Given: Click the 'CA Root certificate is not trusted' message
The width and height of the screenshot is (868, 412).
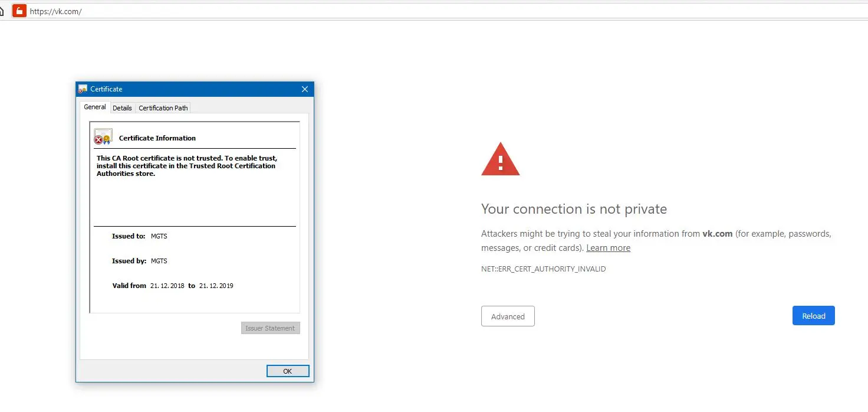Looking at the screenshot, I should [187, 166].
